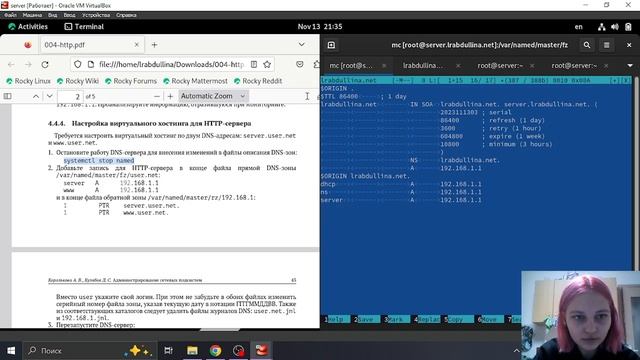Open Chrome from Windows taskbar
Image resolution: width=640 pixels, height=360 pixels.
(216, 351)
